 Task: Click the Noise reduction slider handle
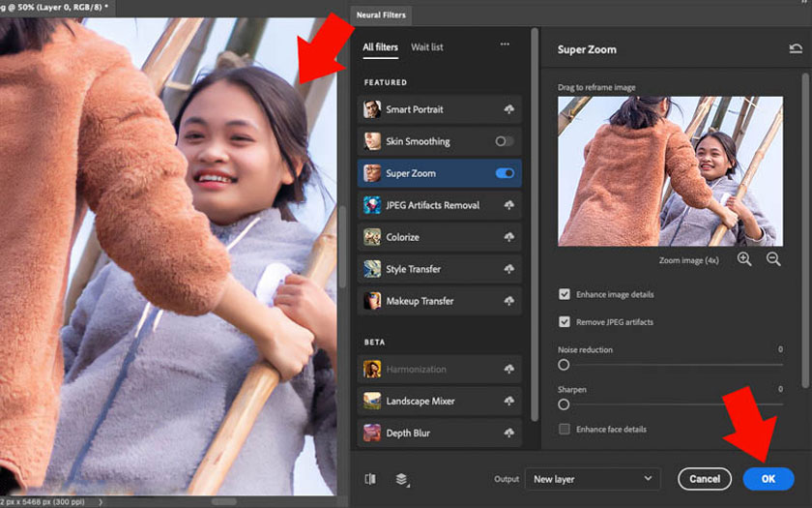pyautogui.click(x=564, y=365)
